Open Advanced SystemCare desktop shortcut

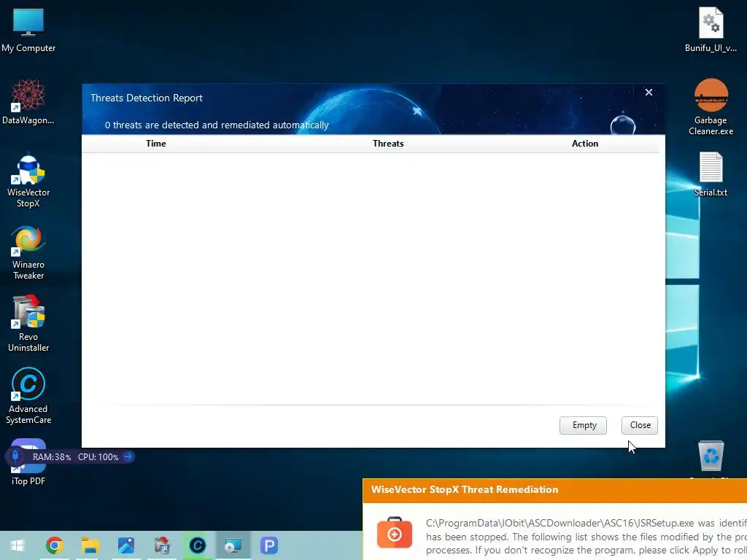pyautogui.click(x=28, y=396)
